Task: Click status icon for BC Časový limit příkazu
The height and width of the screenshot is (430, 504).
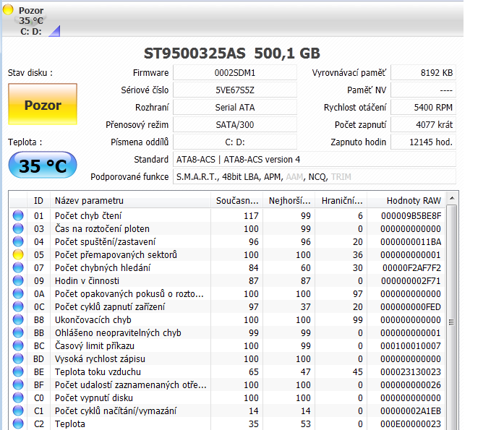Action: 18,345
